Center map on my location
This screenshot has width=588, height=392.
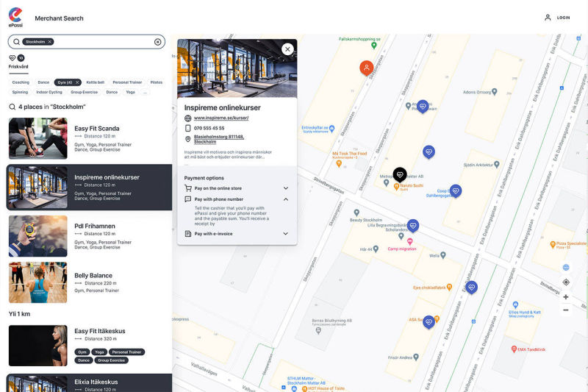point(566,282)
